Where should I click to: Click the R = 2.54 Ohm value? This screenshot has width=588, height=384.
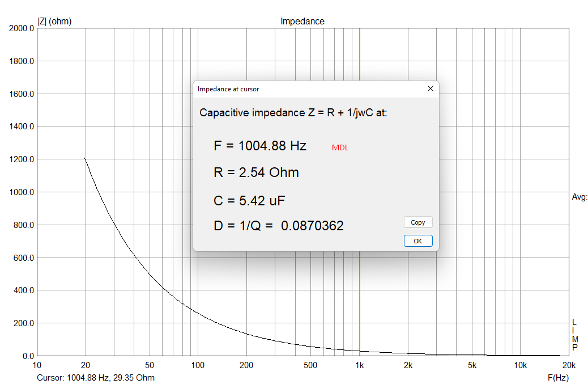pyautogui.click(x=256, y=172)
